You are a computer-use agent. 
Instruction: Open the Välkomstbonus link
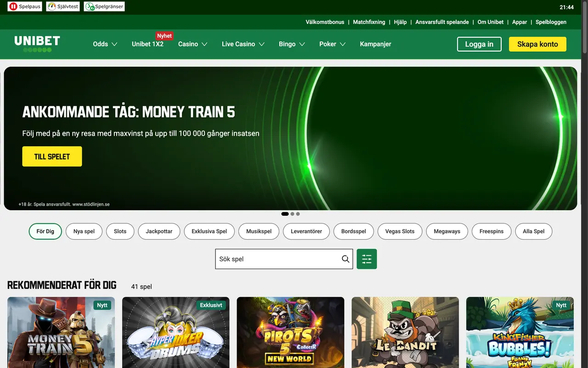coord(325,22)
